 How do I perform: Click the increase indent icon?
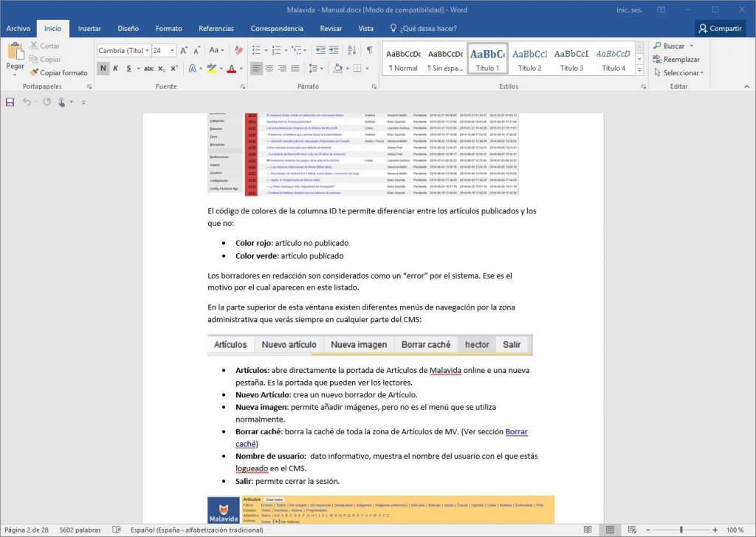(333, 50)
